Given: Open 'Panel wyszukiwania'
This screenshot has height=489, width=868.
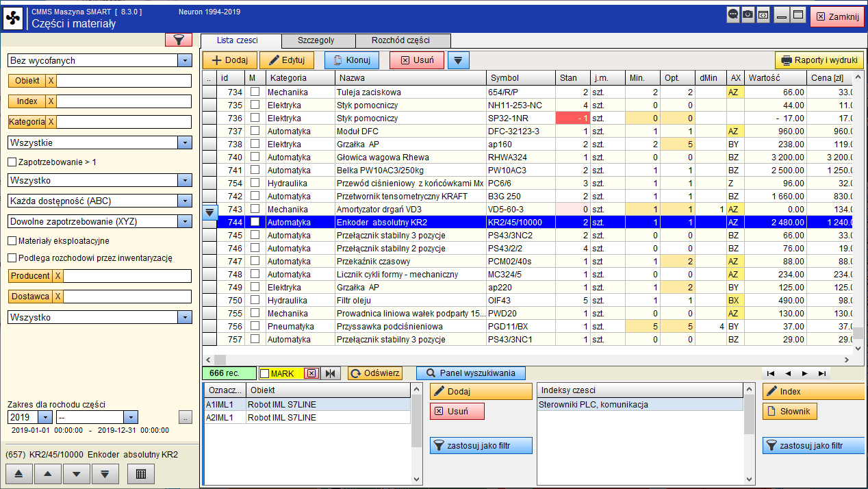Looking at the screenshot, I should (x=470, y=373).
